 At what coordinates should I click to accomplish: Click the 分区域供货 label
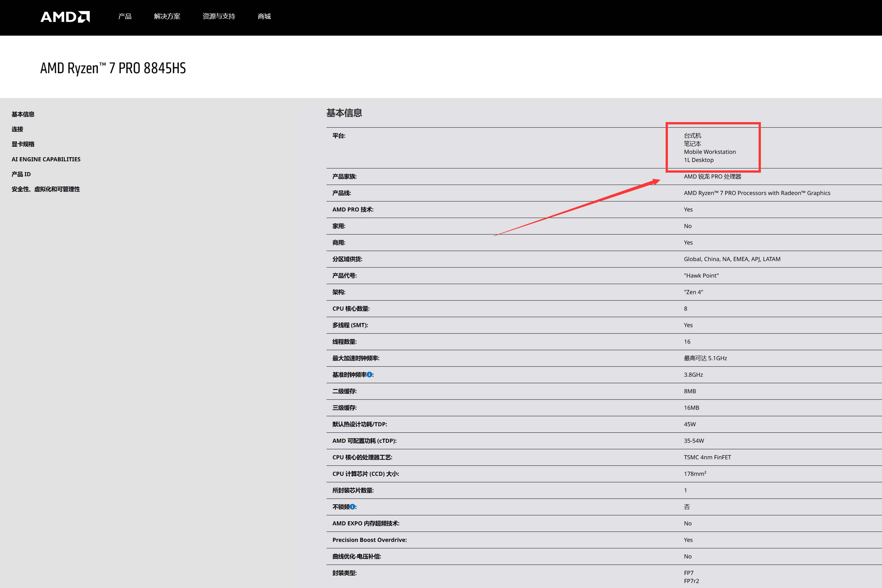point(347,259)
